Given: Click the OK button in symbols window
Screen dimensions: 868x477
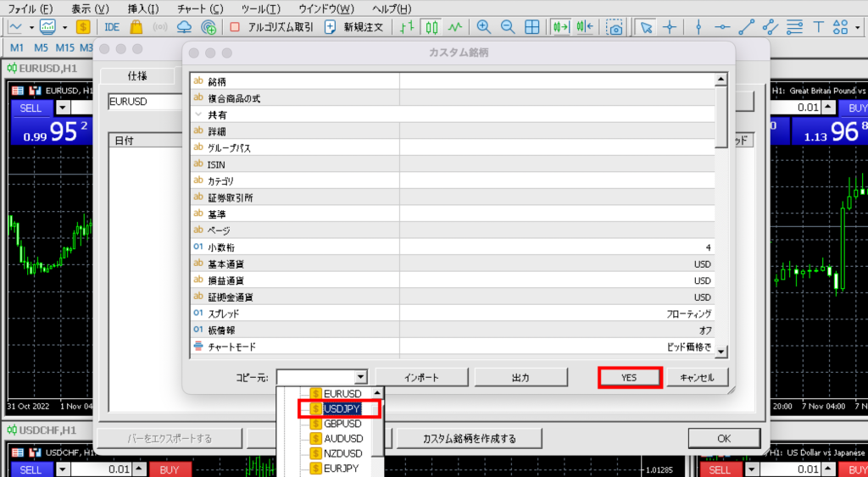Looking at the screenshot, I should point(724,438).
